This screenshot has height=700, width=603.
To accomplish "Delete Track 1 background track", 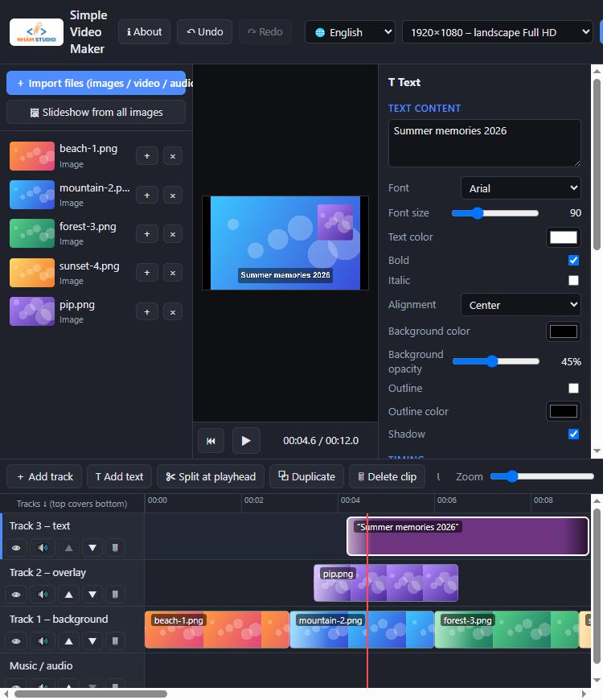I will tap(115, 641).
